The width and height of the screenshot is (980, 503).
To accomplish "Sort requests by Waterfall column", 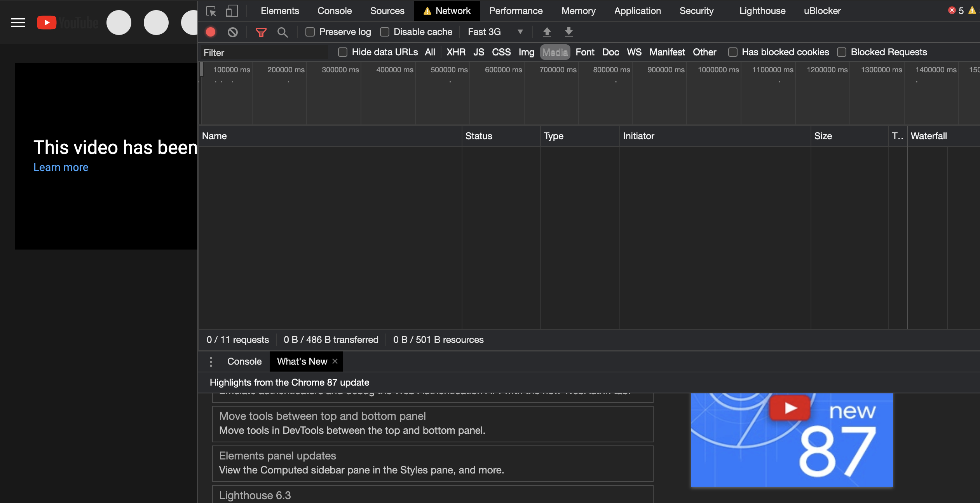I will (943, 136).
